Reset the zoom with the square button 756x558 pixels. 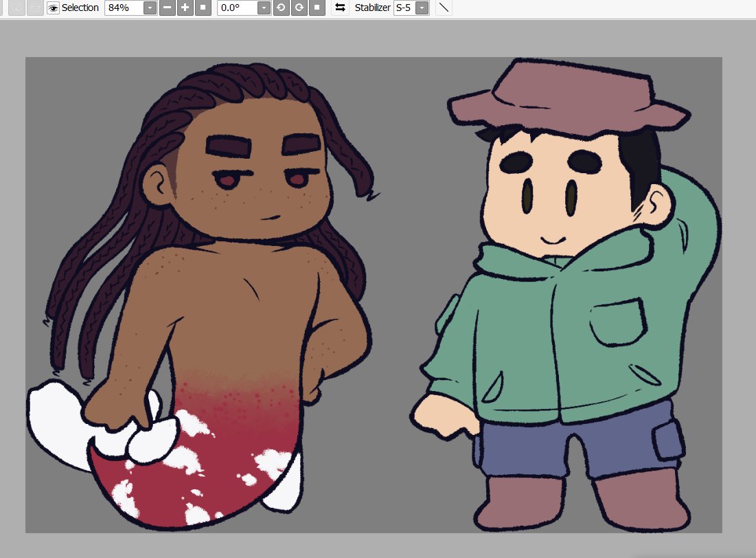point(203,8)
